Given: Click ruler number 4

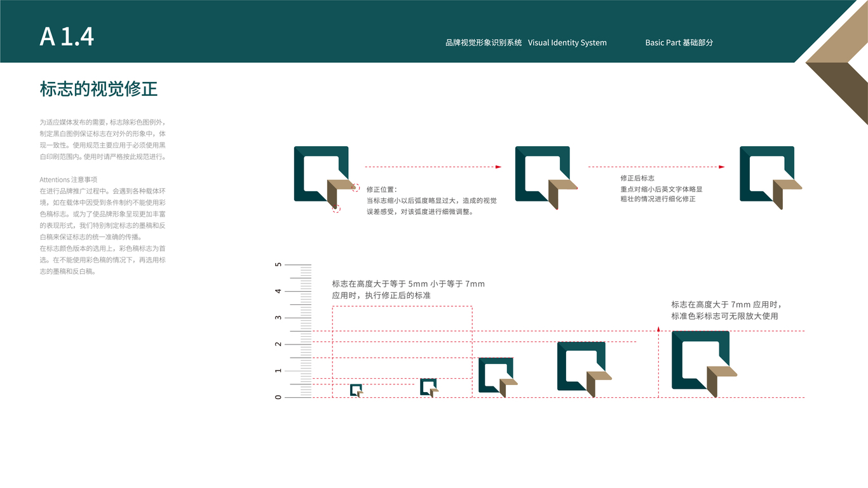Looking at the screenshot, I should click(278, 291).
